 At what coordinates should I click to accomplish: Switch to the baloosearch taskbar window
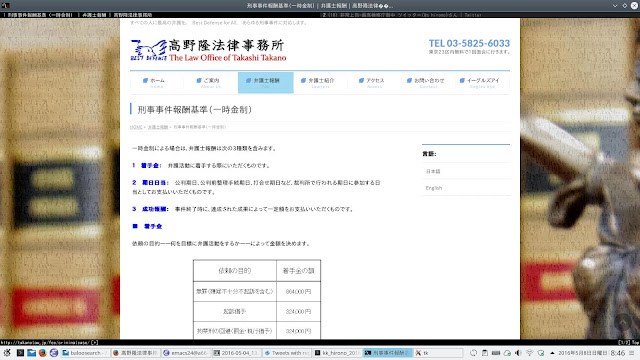tap(85, 353)
